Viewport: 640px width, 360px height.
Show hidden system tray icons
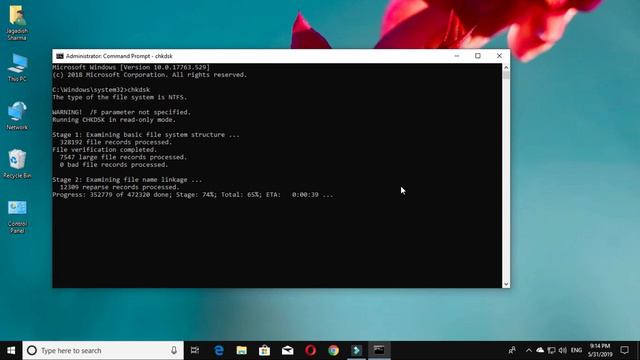pos(529,351)
